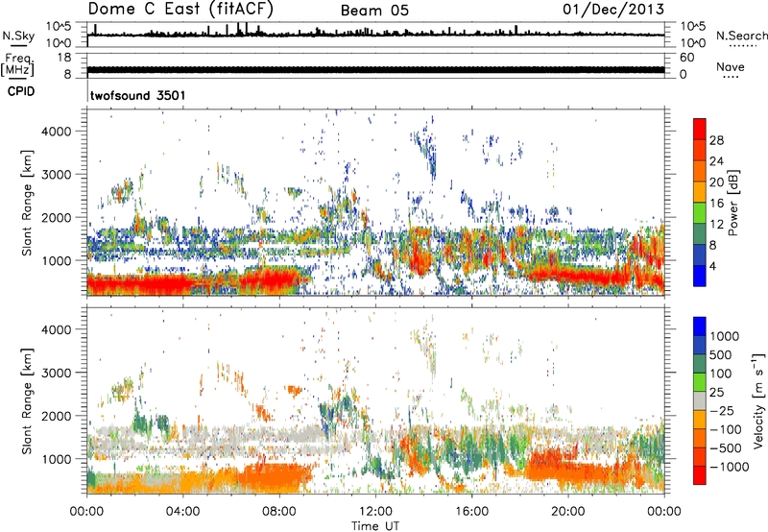Click the 'CPID' label

pyautogui.click(x=21, y=91)
